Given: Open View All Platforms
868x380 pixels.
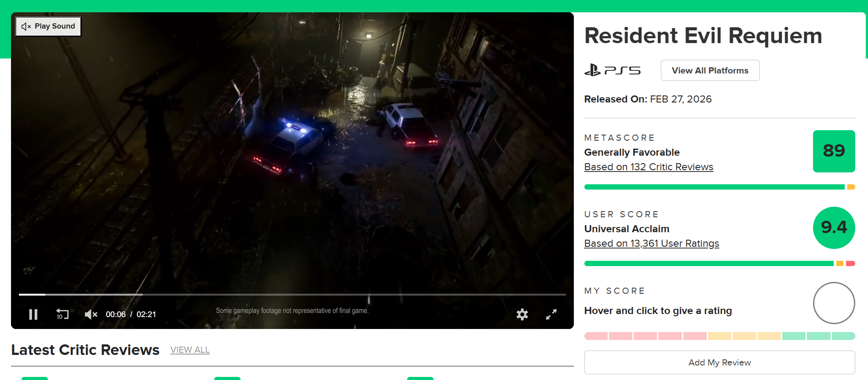Looking at the screenshot, I should tap(710, 70).
